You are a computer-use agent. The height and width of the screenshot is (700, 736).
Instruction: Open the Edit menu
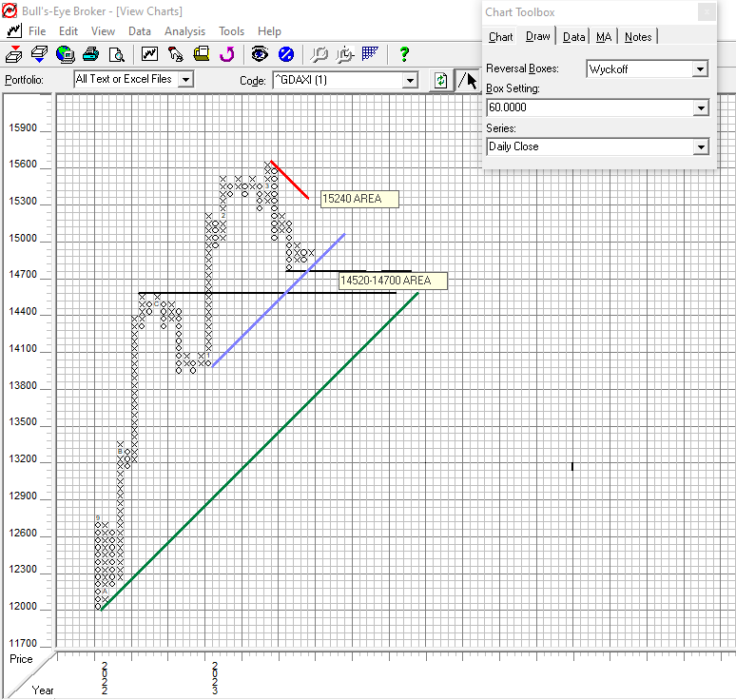(68, 31)
